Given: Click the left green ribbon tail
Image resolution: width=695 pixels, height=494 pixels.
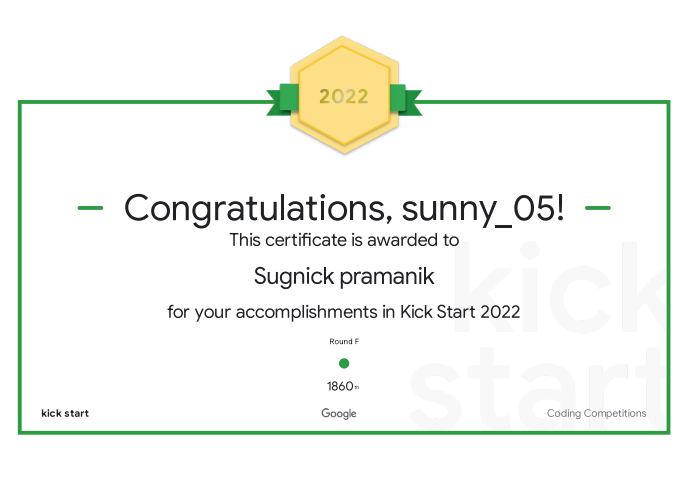Looking at the screenshot, I should (279, 98).
